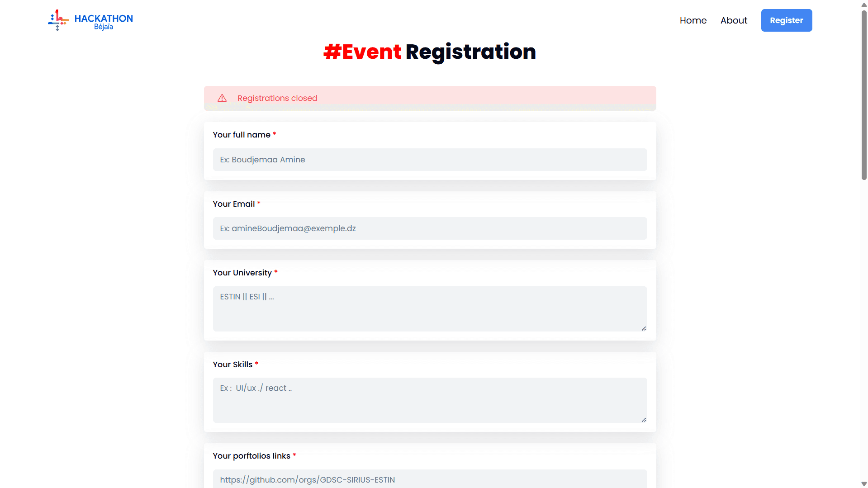Focus the portfolio links input field
This screenshot has width=868, height=488.
(x=430, y=479)
